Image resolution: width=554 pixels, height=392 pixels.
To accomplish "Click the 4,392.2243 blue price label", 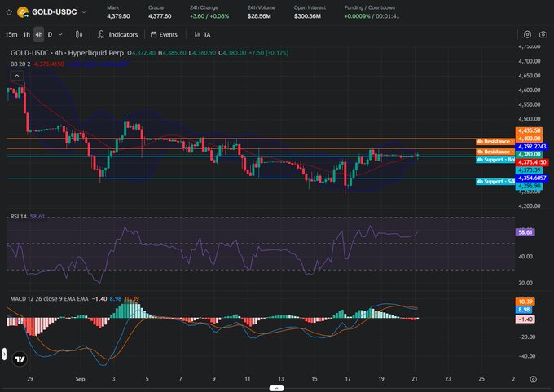I will (532, 147).
